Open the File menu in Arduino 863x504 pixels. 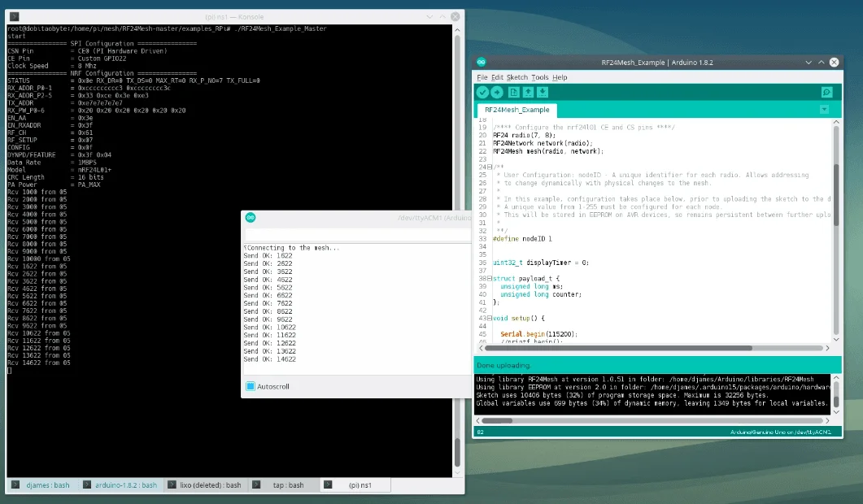click(482, 77)
